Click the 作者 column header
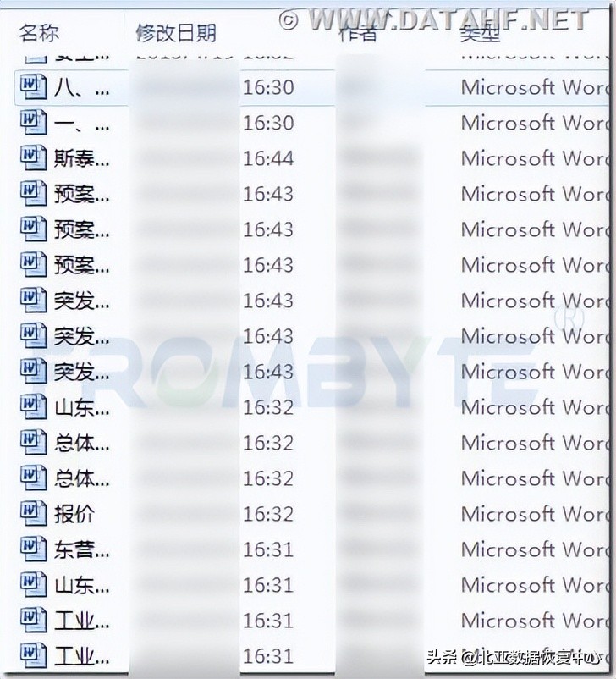The height and width of the screenshot is (679, 616). click(358, 33)
